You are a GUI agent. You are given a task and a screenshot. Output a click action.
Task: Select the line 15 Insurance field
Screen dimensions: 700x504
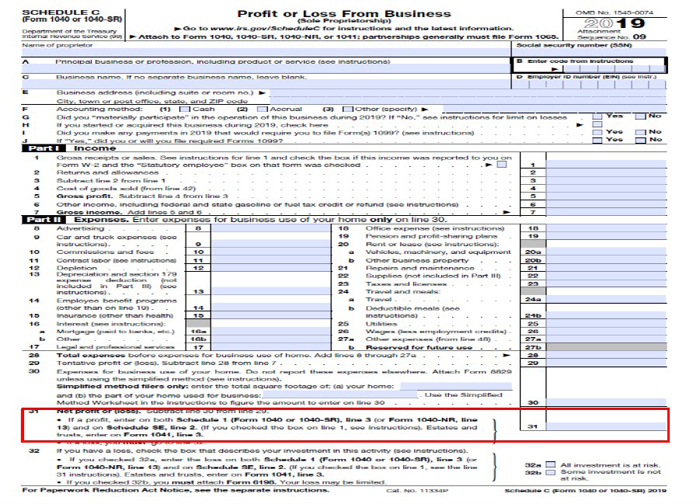[271, 315]
